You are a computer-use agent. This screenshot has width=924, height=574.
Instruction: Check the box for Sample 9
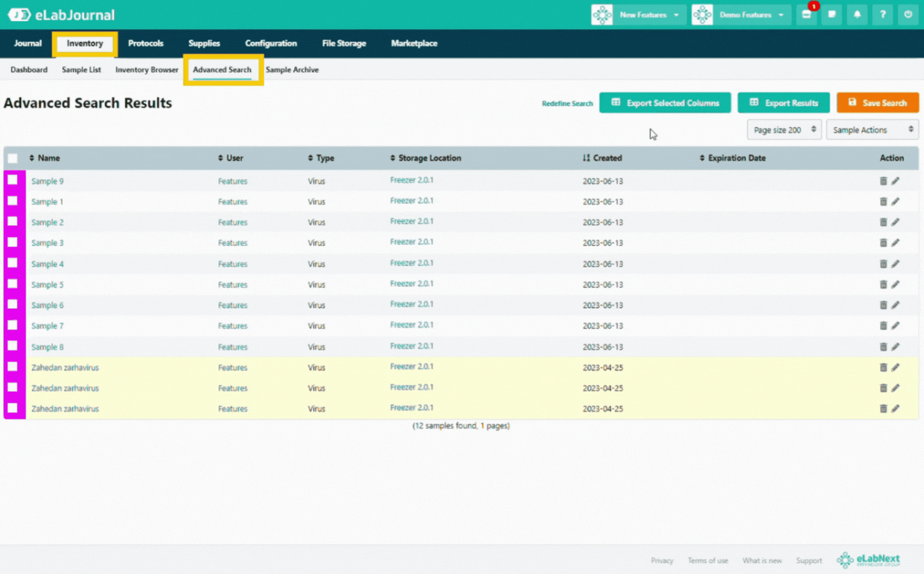[x=13, y=180]
